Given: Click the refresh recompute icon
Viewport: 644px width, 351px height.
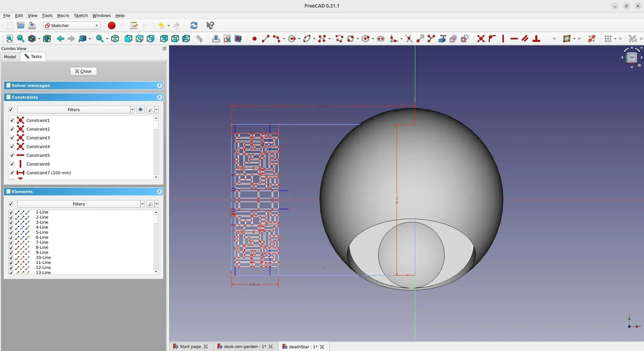Looking at the screenshot, I should point(194,25).
